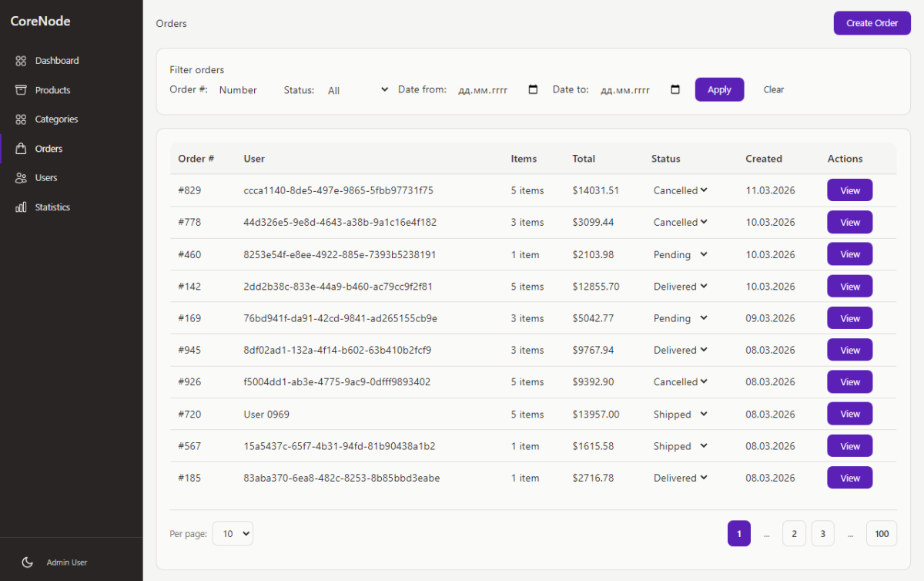The height and width of the screenshot is (581, 924).
Task: Click the Statistics bar chart icon
Action: [21, 207]
